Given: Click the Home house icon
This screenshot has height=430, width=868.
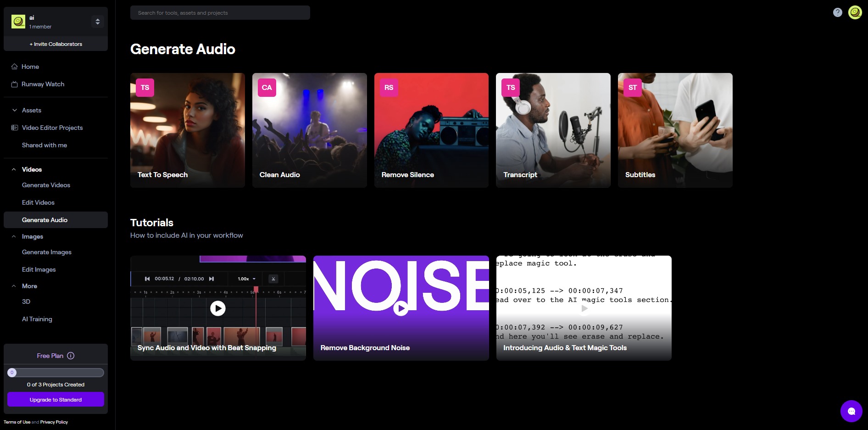Looking at the screenshot, I should pos(15,67).
